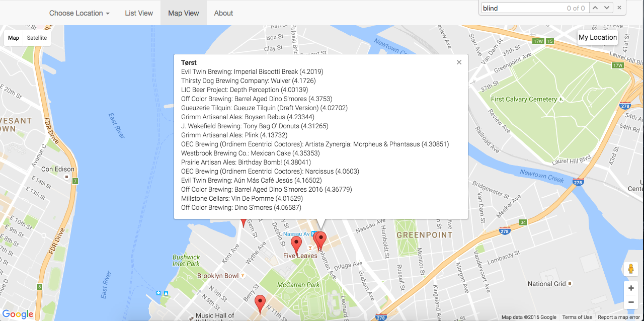Click the Five Leaves place label
The width and height of the screenshot is (644, 321).
(x=300, y=256)
